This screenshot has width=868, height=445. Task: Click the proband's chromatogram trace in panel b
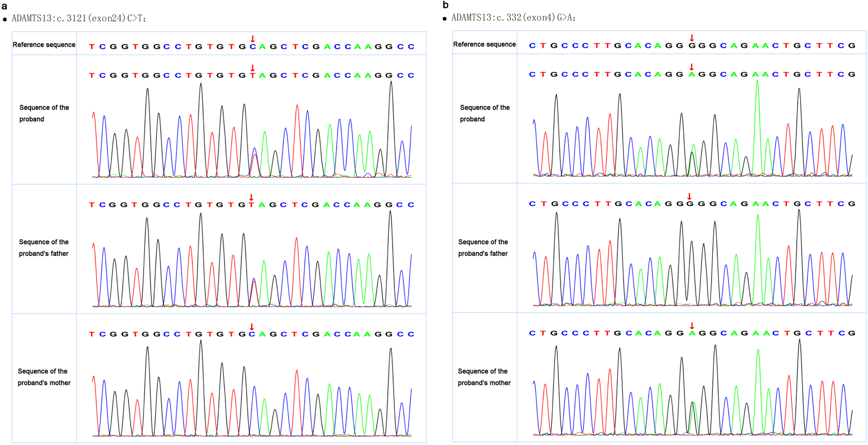(693, 128)
